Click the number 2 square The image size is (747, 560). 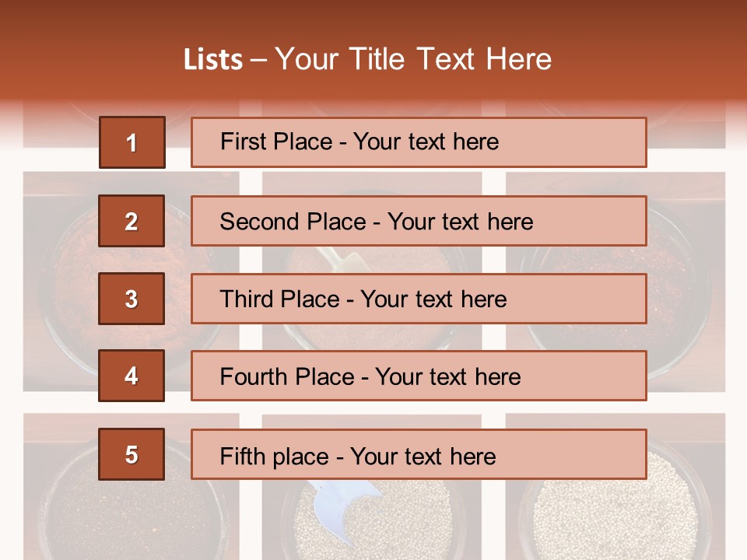pyautogui.click(x=132, y=221)
